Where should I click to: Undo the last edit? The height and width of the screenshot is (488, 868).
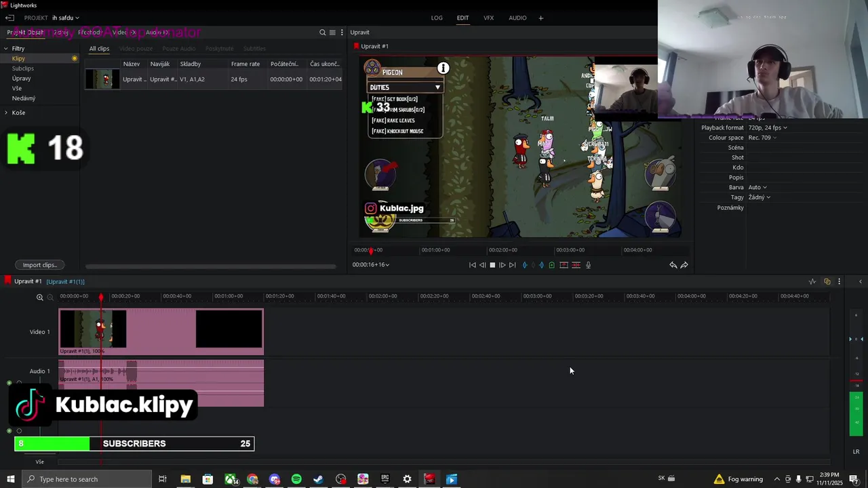(x=673, y=265)
